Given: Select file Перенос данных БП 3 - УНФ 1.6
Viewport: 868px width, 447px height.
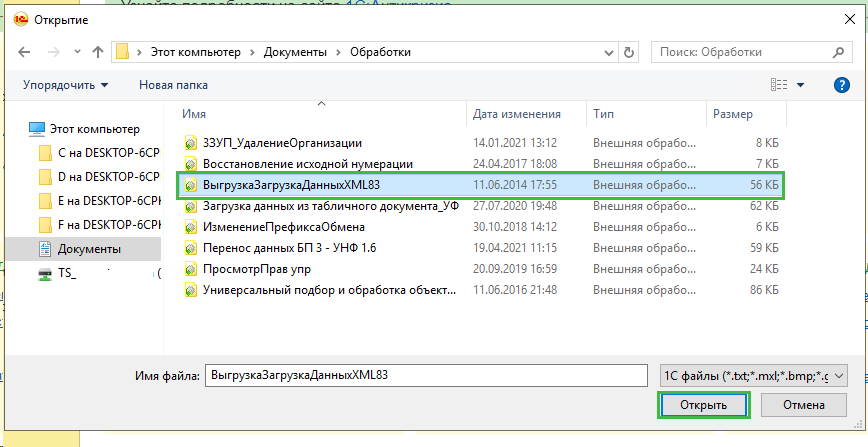Looking at the screenshot, I should [290, 248].
